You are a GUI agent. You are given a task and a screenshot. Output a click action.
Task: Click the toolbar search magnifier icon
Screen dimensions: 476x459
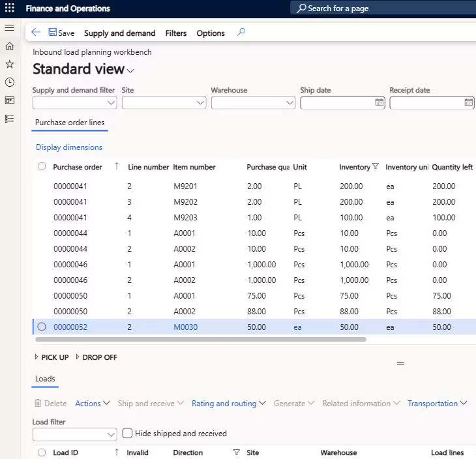241,32
